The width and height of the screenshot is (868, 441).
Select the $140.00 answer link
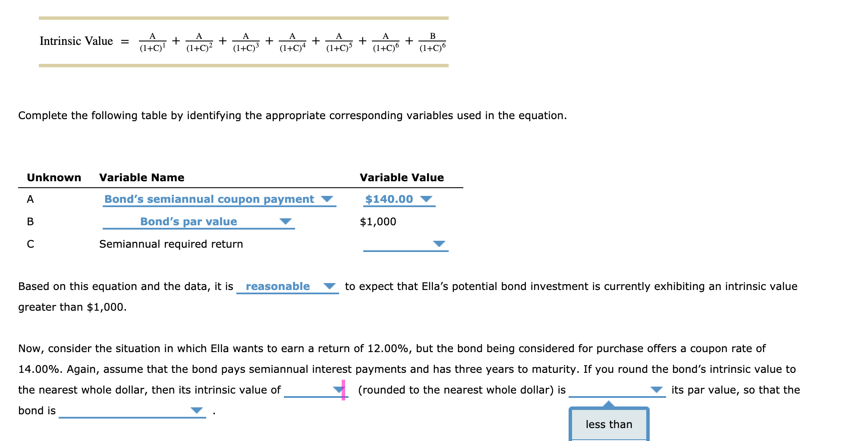[x=390, y=199]
